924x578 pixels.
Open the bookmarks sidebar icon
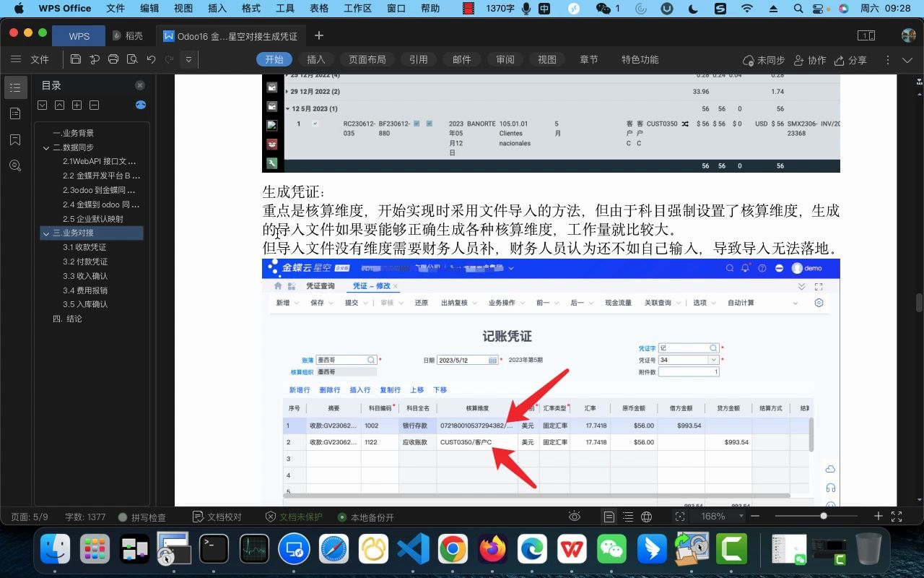click(x=15, y=139)
